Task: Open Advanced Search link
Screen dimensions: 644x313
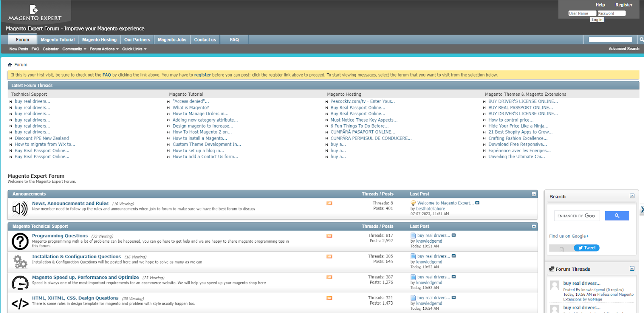Action: click(x=624, y=49)
